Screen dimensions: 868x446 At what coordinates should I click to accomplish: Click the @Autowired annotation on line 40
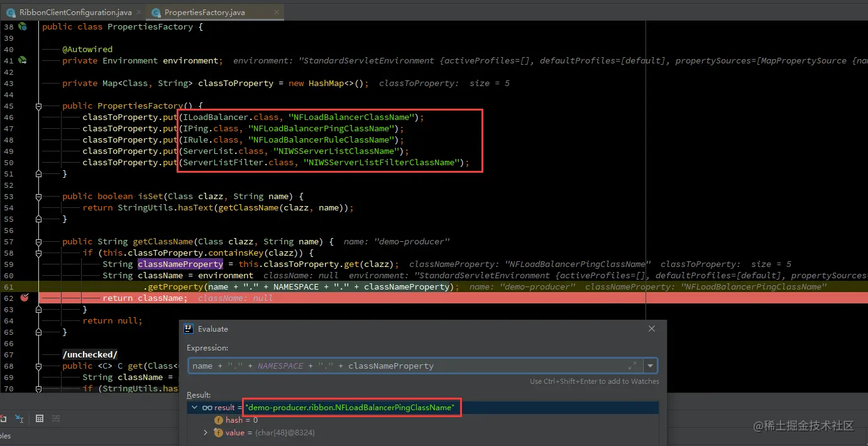pyautogui.click(x=87, y=49)
